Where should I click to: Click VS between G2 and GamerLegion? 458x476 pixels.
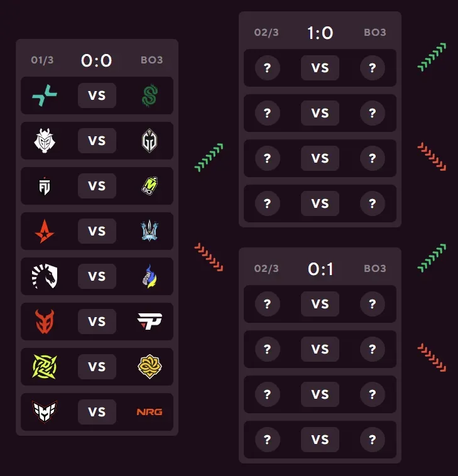[97, 141]
